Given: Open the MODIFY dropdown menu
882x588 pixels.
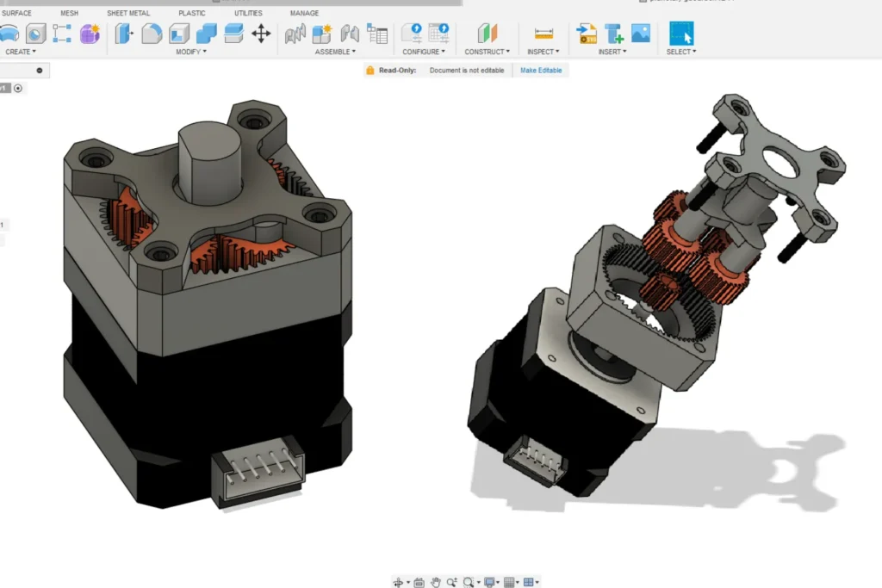Looking at the screenshot, I should (191, 52).
